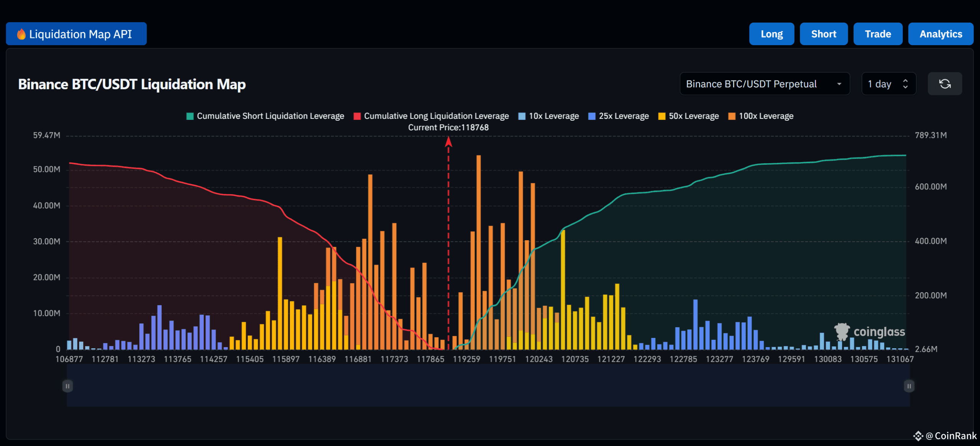The image size is (980, 446).
Task: Click the up arrow on the 1 day stepper
Action: click(905, 80)
